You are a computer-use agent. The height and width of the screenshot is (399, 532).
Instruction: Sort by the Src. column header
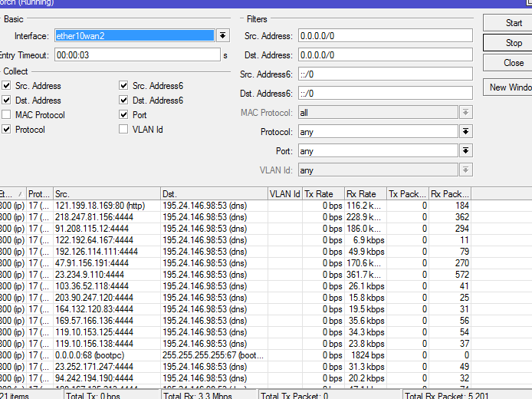click(x=105, y=194)
